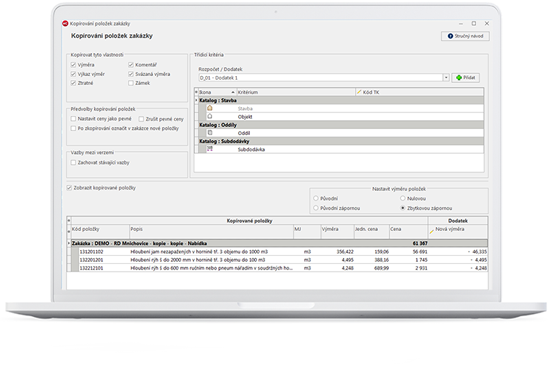
Task: Check Po zkopírování označit v zakázce nové položky
Action: tap(73, 128)
